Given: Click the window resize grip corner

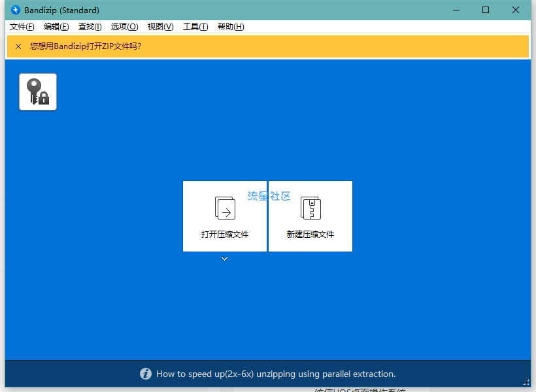Looking at the screenshot, I should click(x=526, y=382).
